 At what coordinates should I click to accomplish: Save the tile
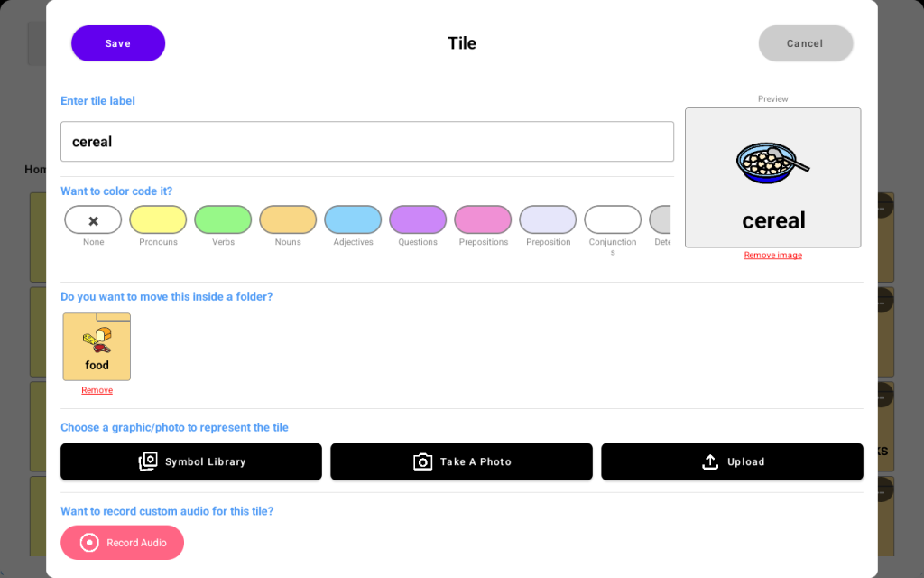point(118,43)
